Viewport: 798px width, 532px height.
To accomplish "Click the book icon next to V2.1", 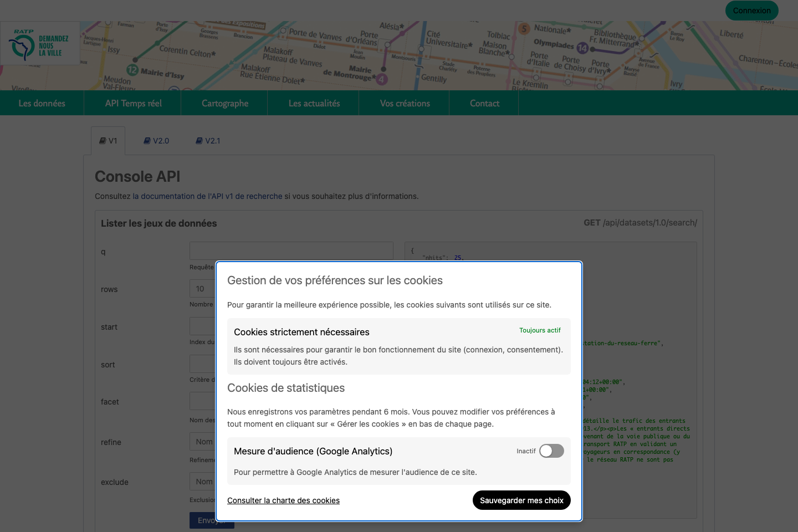I will (199, 140).
